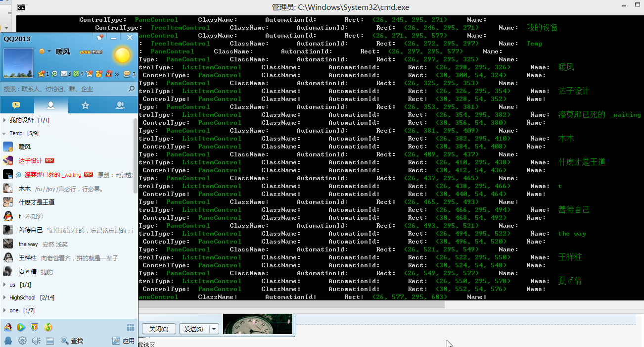Open the QQ main menu penguin icon
644x347 pixels.
pyautogui.click(x=8, y=341)
